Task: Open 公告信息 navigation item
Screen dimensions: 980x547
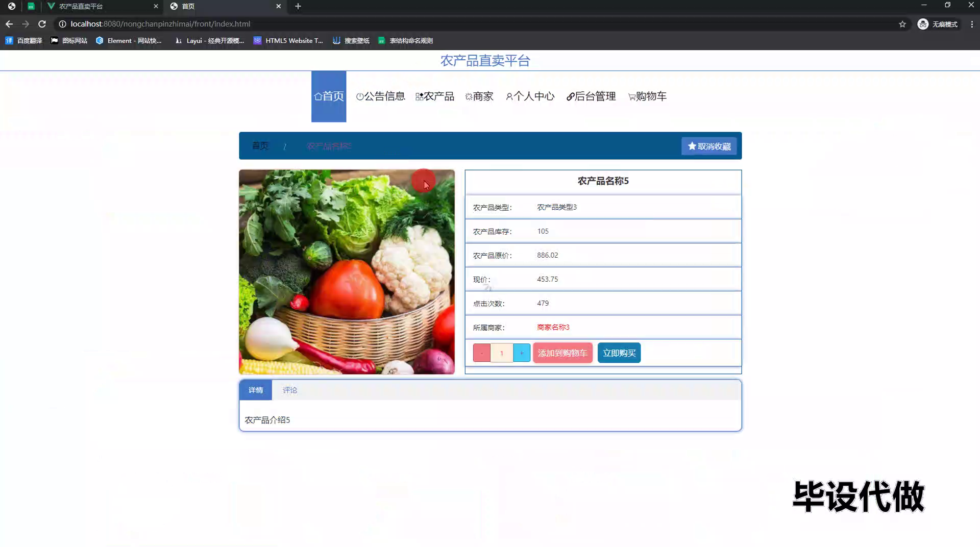Action: (380, 96)
